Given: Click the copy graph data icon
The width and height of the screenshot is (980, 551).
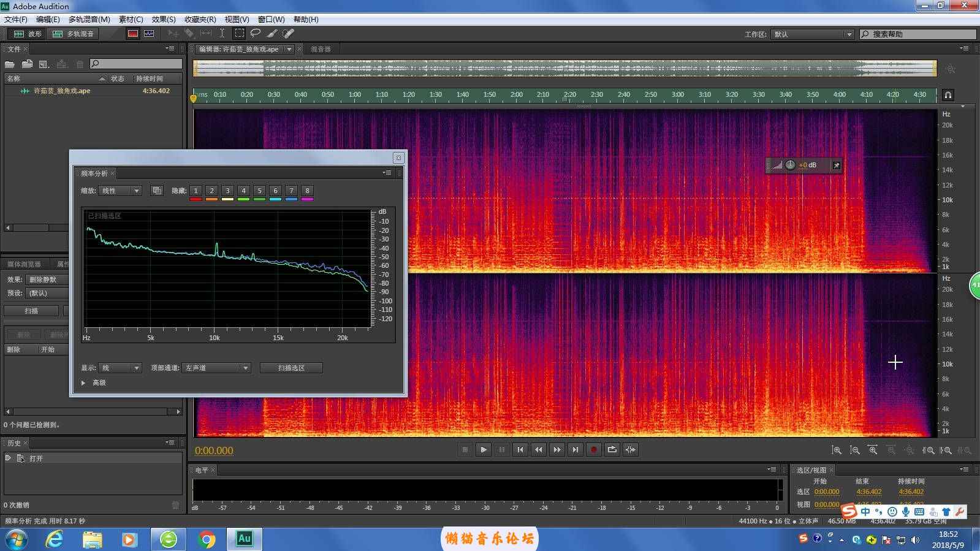Looking at the screenshot, I should 157,191.
